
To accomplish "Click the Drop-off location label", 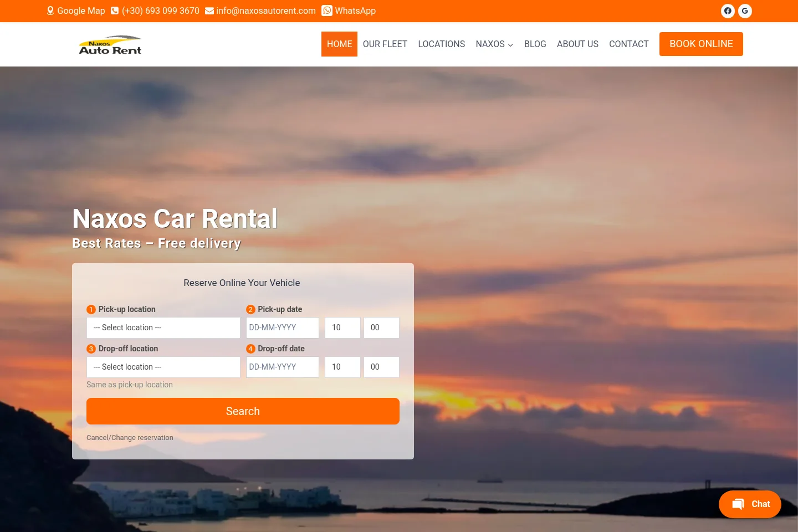I will pyautogui.click(x=128, y=349).
